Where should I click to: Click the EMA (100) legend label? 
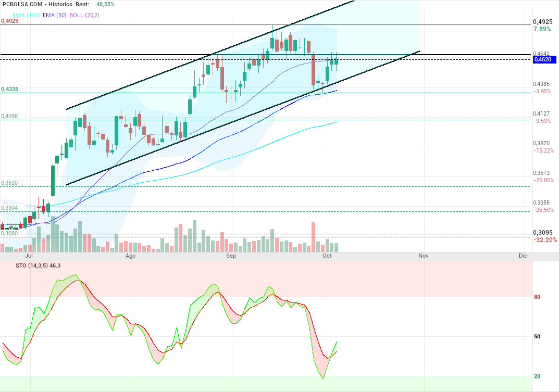tap(15, 15)
